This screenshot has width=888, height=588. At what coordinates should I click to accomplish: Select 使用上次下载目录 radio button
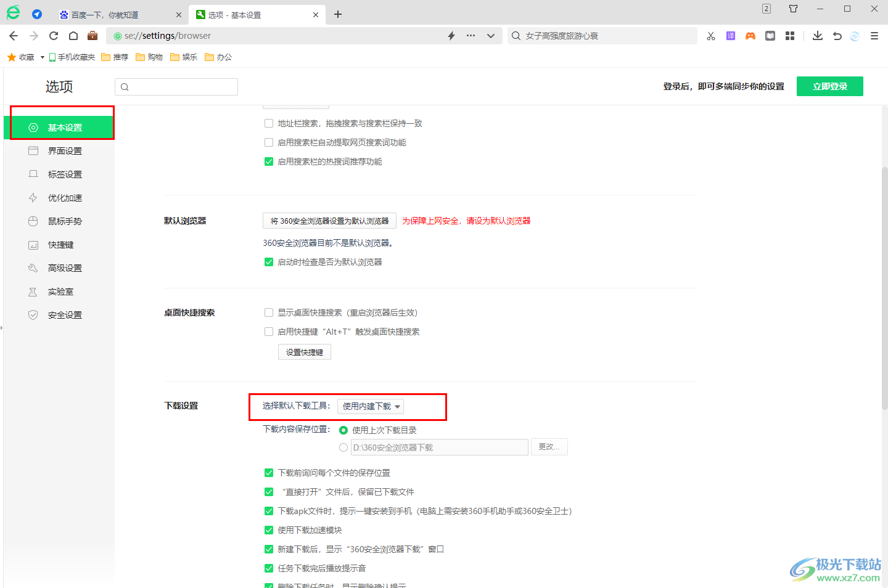click(343, 430)
